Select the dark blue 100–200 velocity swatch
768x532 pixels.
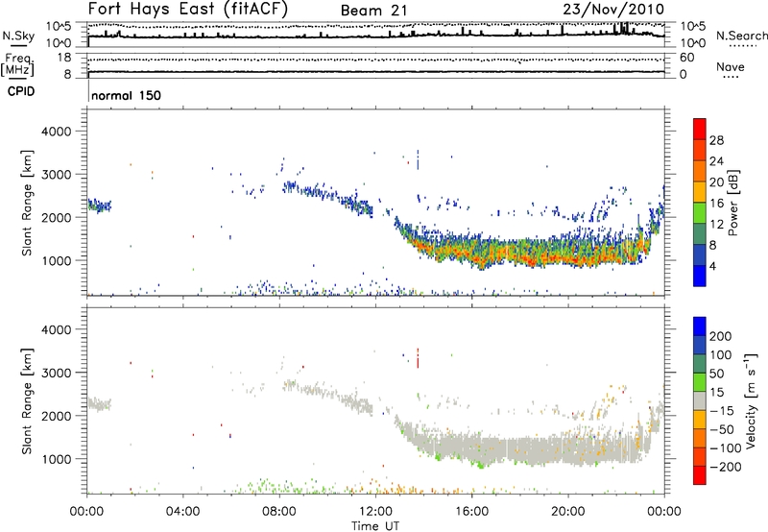700,345
